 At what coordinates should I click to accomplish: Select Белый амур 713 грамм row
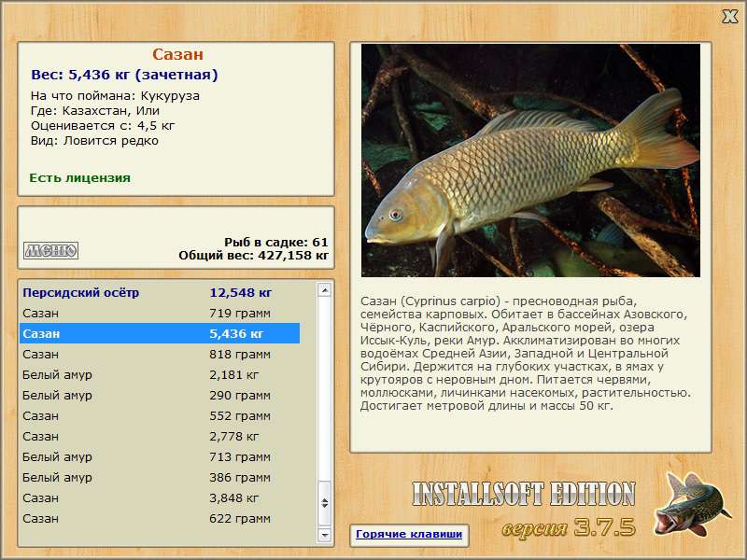coord(160,456)
